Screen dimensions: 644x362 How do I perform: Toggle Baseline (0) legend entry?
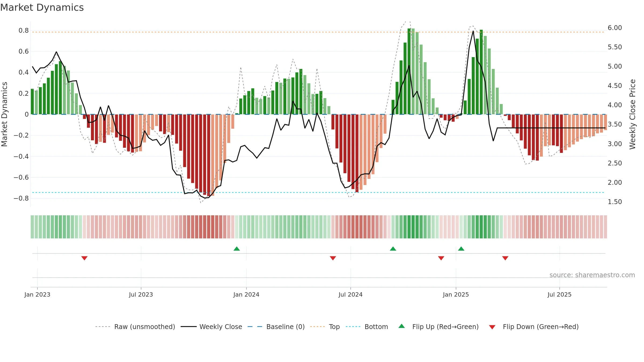tap(276, 327)
